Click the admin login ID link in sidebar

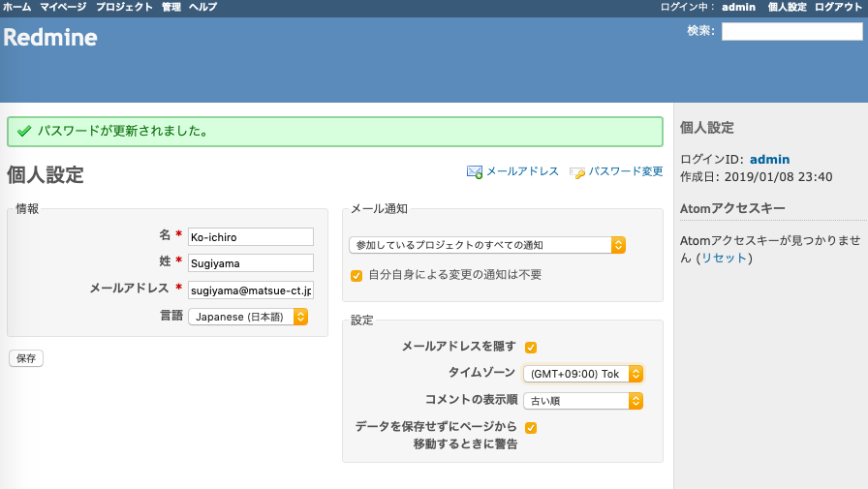tap(769, 160)
